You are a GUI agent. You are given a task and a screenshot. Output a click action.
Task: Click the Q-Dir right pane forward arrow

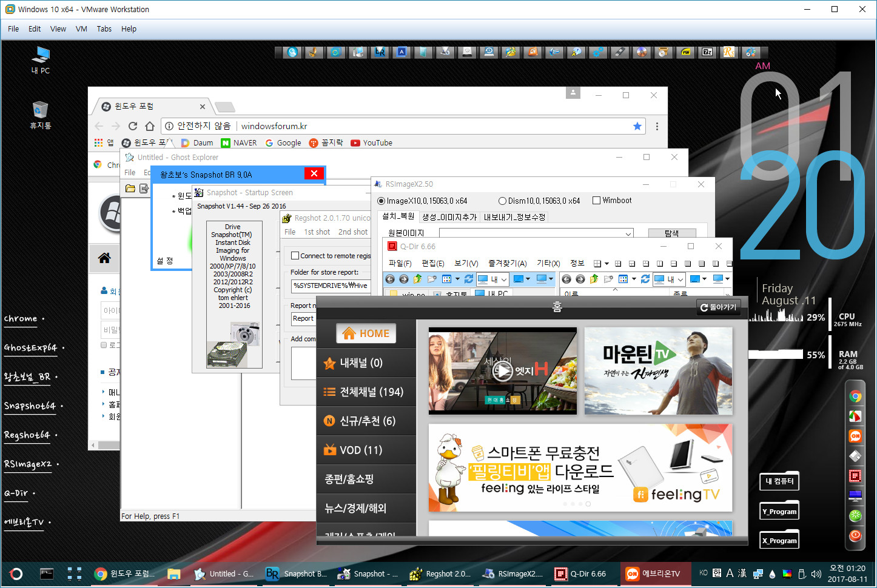click(580, 279)
